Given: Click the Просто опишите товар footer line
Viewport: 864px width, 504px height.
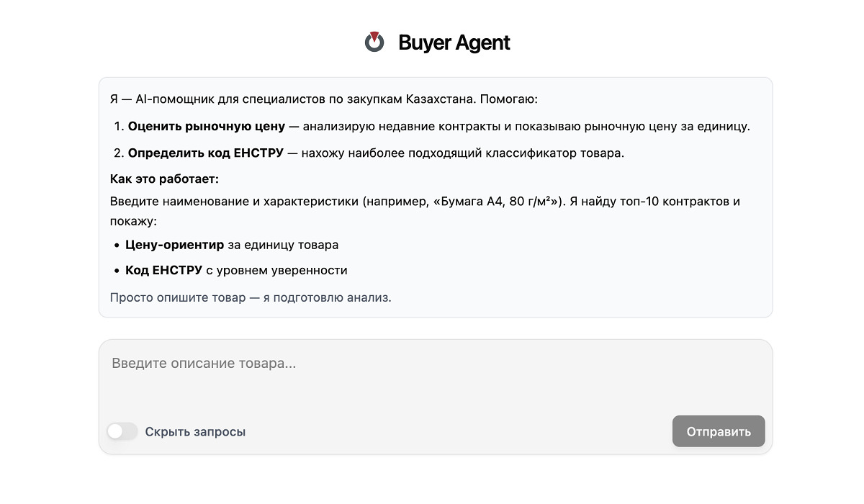Looking at the screenshot, I should point(251,297).
